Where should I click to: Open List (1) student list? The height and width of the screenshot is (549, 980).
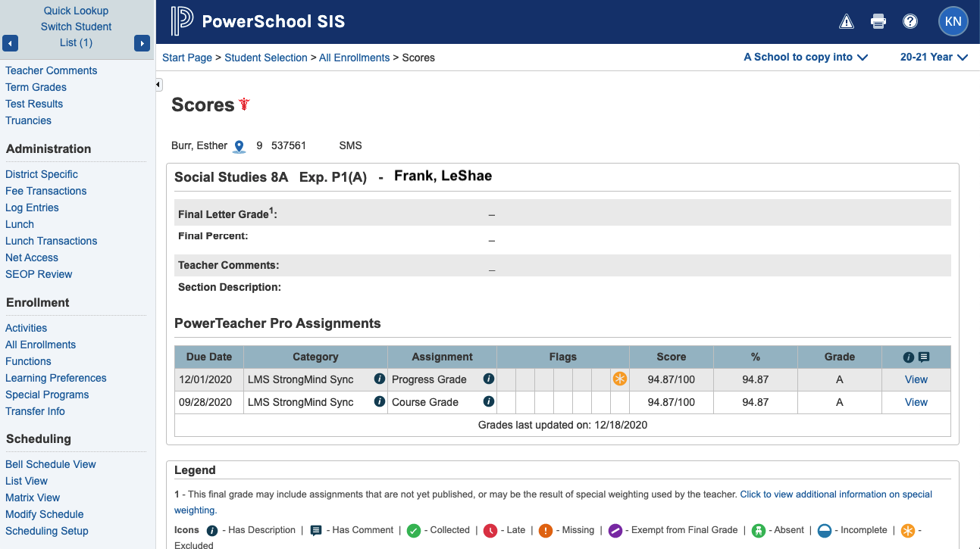point(76,42)
